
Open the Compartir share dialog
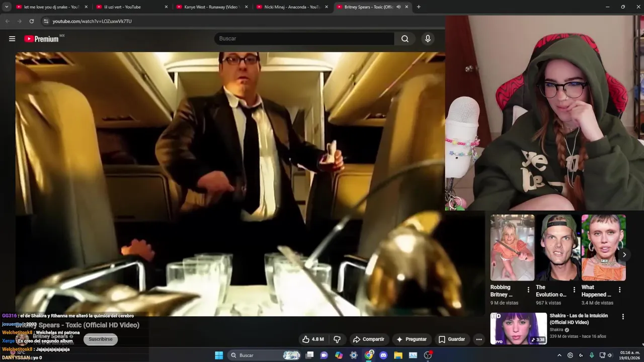[x=368, y=339]
